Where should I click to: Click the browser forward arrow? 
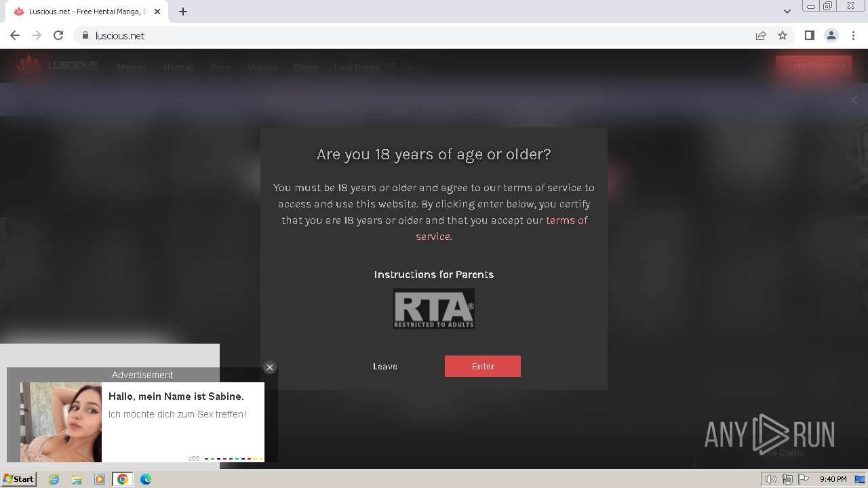pos(37,35)
